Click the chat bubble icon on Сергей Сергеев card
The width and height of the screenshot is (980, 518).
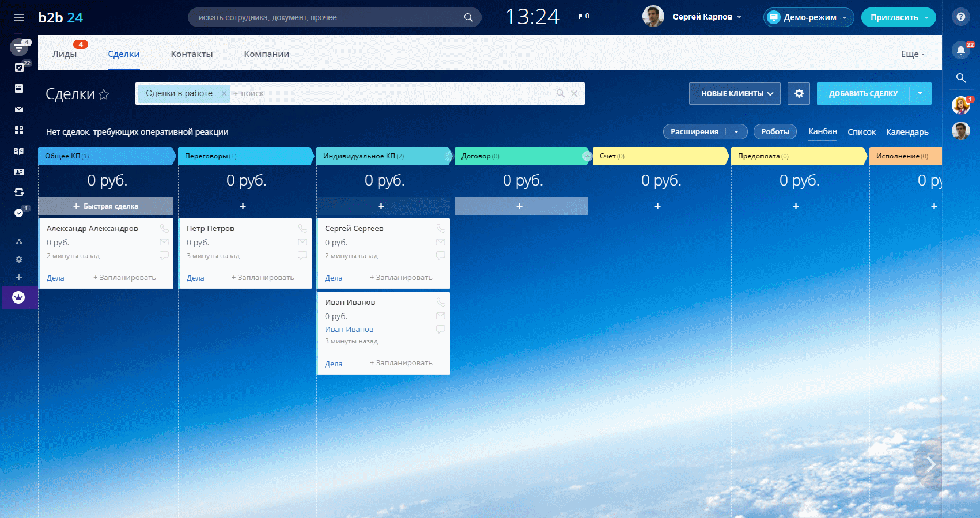click(x=441, y=255)
